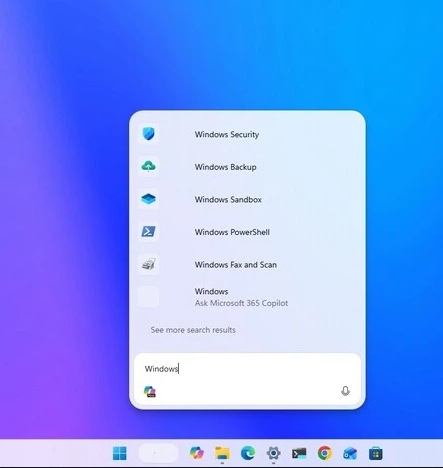
Task: Open the Windows Security shield icon
Action: tap(148, 134)
